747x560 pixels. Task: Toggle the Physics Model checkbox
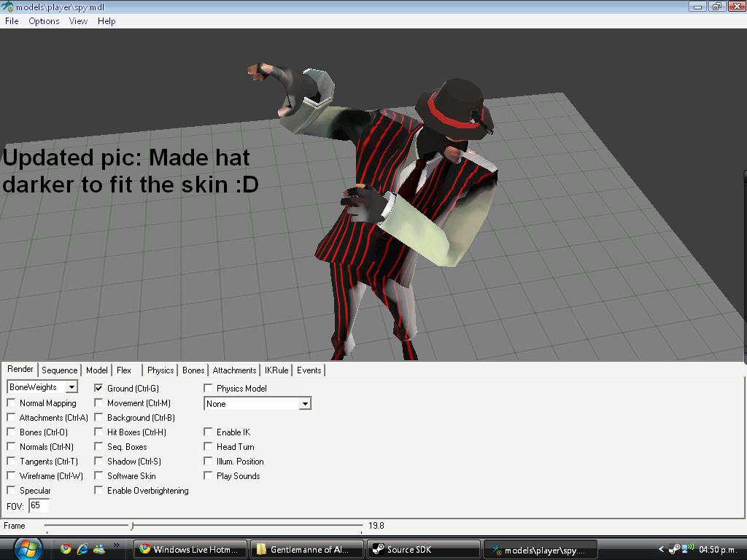point(208,389)
